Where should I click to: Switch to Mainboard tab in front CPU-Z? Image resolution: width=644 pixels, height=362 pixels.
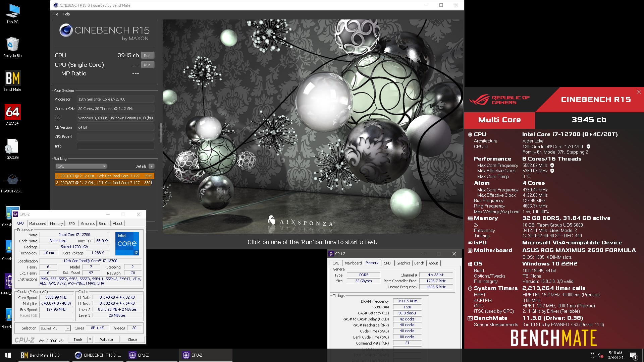(x=38, y=224)
